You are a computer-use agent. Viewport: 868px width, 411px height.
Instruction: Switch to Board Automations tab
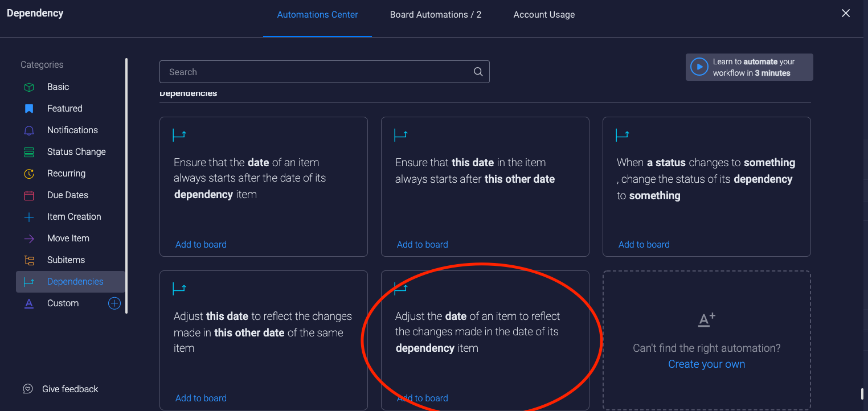coord(435,15)
